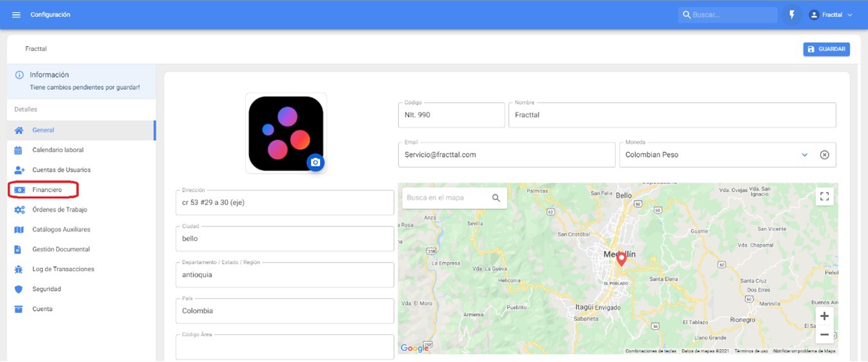
Task: Select Calendario laboral in the sidebar
Action: (x=58, y=150)
